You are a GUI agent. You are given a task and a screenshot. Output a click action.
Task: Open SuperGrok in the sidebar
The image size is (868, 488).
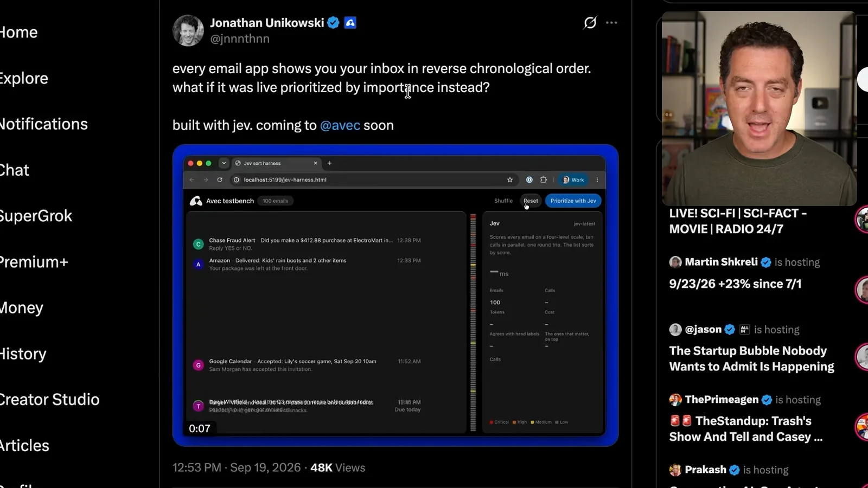(x=35, y=216)
